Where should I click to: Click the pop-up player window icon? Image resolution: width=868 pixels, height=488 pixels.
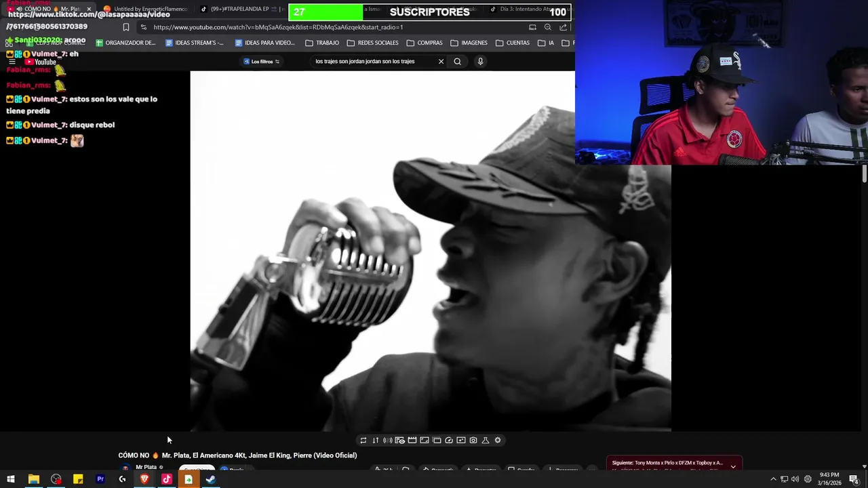436,441
